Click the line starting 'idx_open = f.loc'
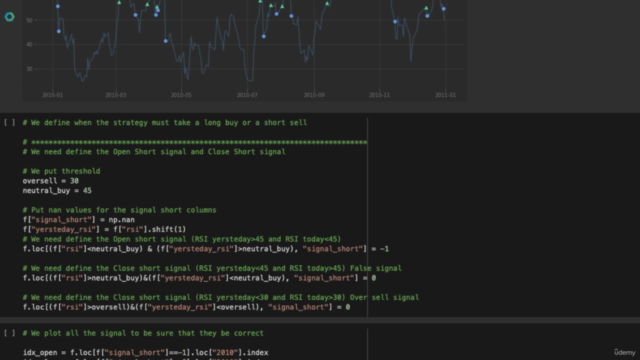 coord(146,353)
